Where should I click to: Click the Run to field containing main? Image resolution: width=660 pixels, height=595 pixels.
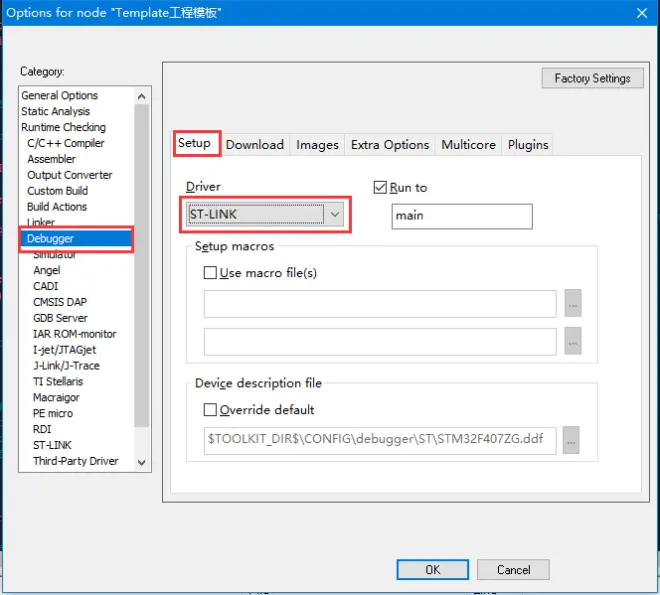[462, 216]
